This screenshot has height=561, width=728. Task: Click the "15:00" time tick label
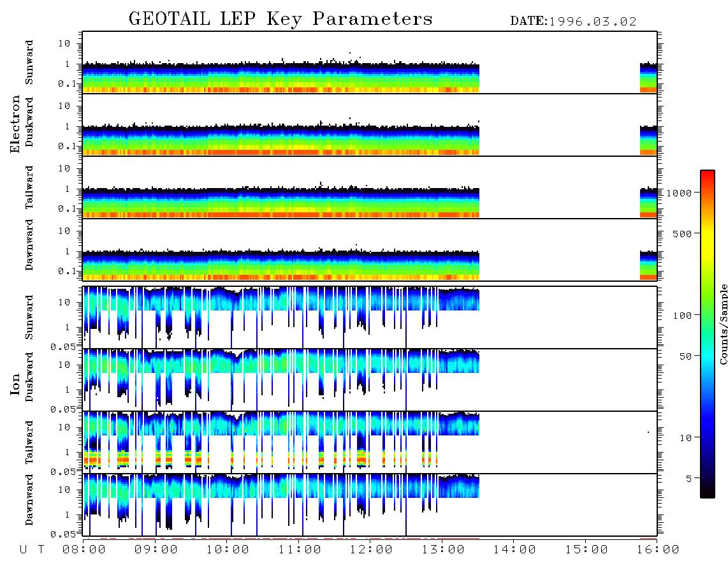coord(586,550)
